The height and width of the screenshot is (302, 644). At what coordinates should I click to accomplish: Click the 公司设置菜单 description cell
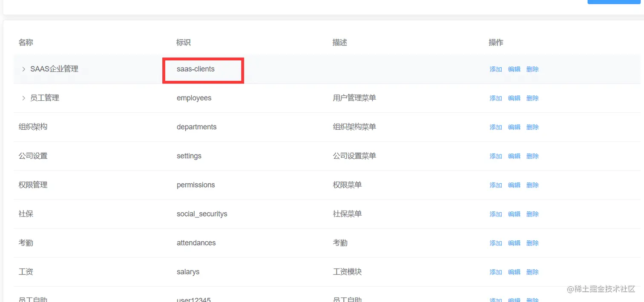(354, 156)
